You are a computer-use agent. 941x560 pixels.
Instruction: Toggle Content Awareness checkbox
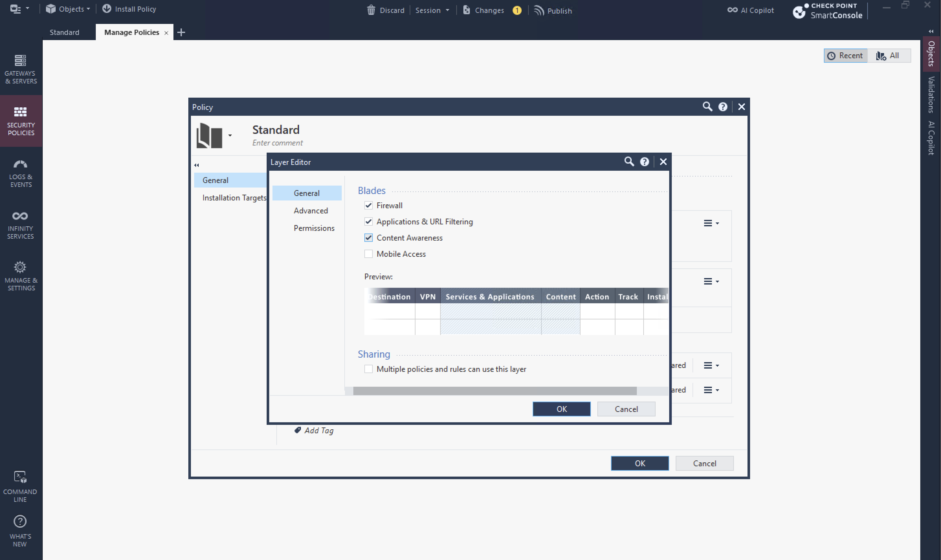pyautogui.click(x=369, y=238)
